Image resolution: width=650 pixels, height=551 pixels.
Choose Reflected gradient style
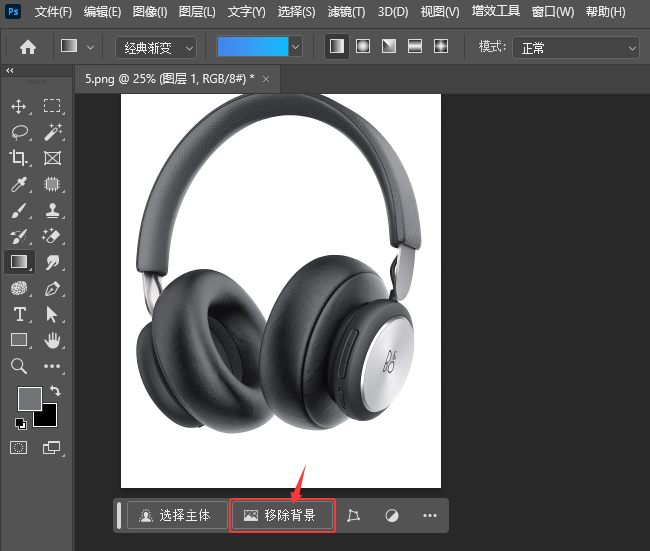415,46
